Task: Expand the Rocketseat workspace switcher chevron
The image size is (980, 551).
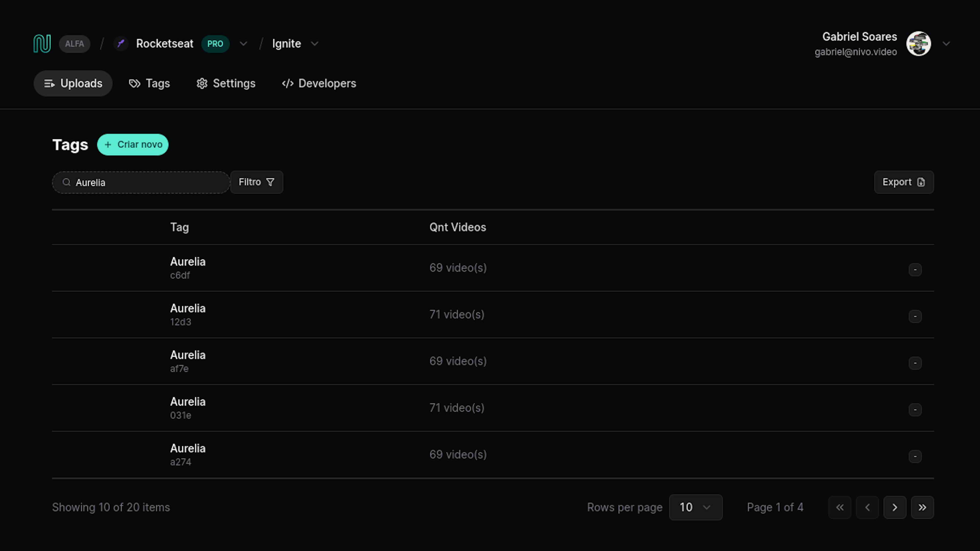Action: tap(243, 44)
